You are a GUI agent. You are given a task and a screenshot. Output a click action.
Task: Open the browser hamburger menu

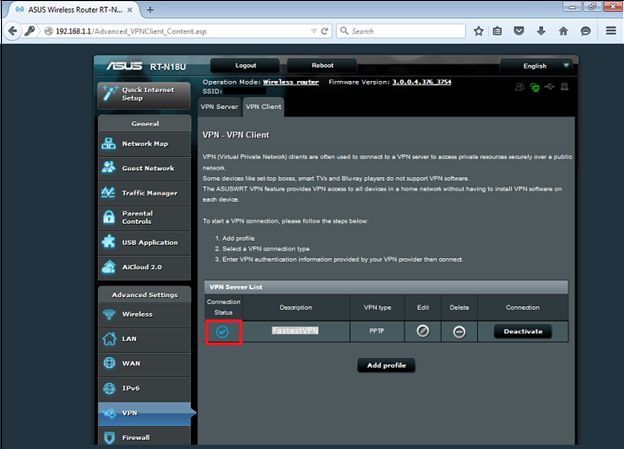coord(611,31)
